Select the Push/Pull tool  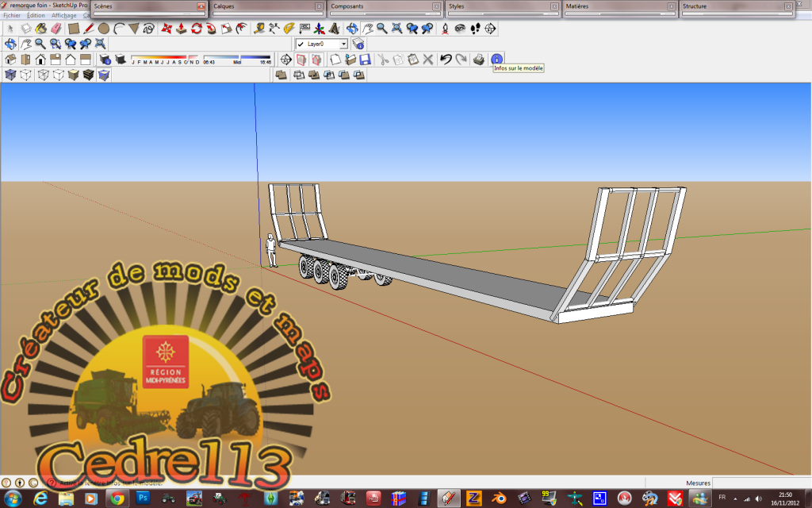182,29
